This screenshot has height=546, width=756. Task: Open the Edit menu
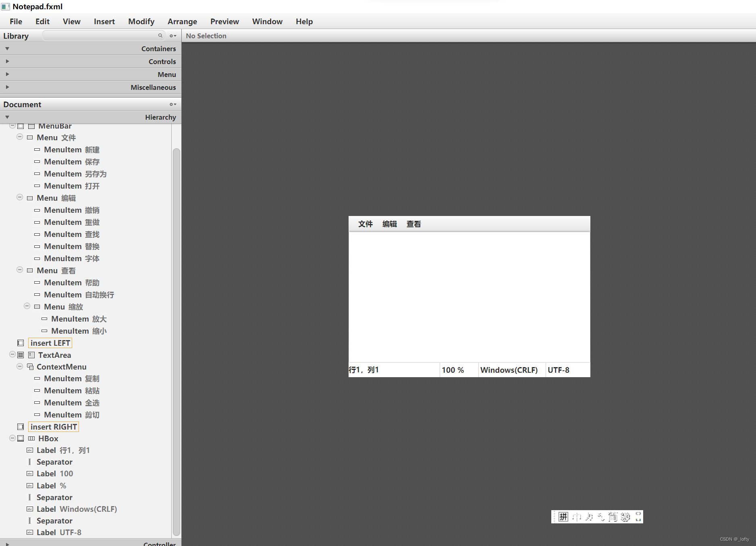pyautogui.click(x=42, y=21)
